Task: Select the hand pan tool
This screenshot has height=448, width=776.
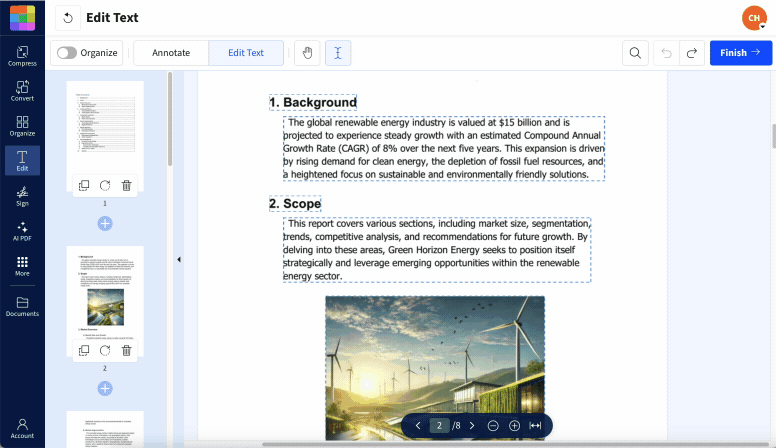Action: tap(307, 53)
